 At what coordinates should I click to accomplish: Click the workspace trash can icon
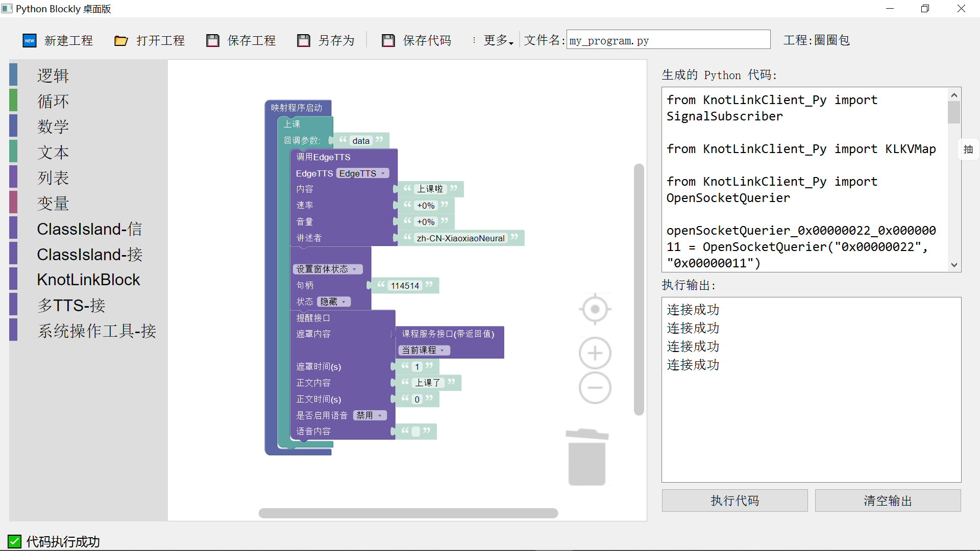tap(587, 457)
